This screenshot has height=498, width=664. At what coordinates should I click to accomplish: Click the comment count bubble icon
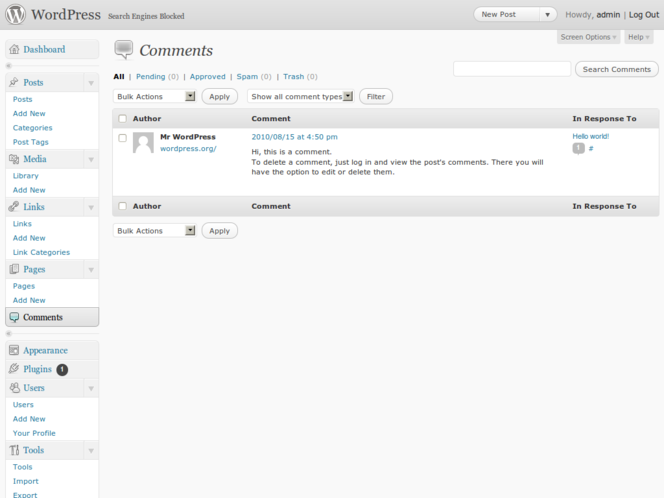(578, 148)
